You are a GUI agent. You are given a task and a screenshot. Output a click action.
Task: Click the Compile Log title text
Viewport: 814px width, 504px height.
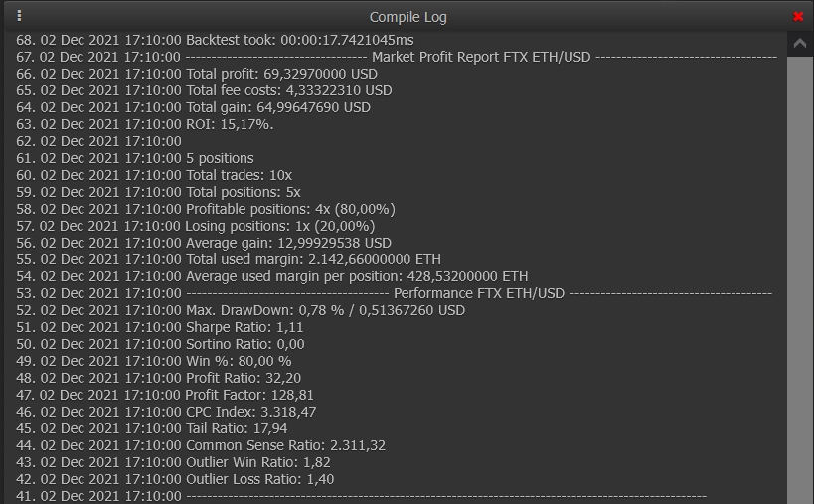407,17
